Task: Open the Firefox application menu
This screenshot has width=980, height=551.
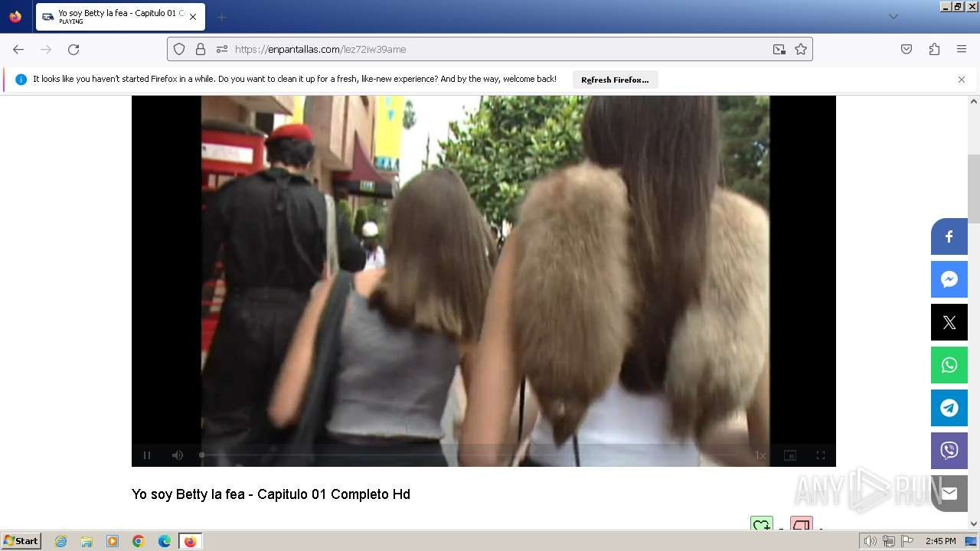Action: [x=962, y=49]
